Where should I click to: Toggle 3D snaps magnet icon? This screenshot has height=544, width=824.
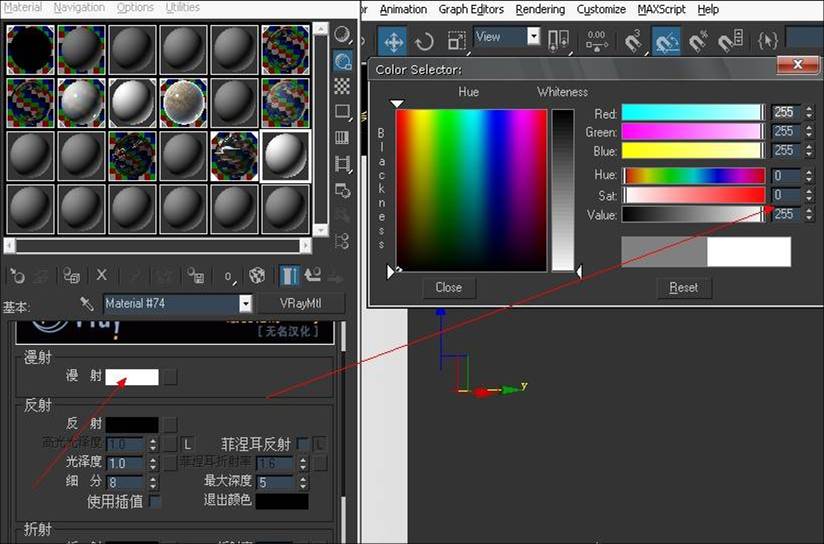633,40
